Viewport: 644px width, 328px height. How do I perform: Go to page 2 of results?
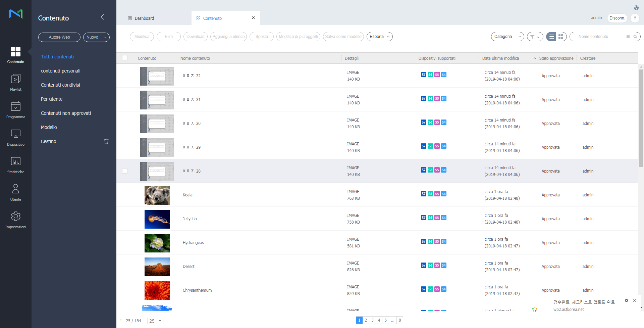tap(366, 320)
